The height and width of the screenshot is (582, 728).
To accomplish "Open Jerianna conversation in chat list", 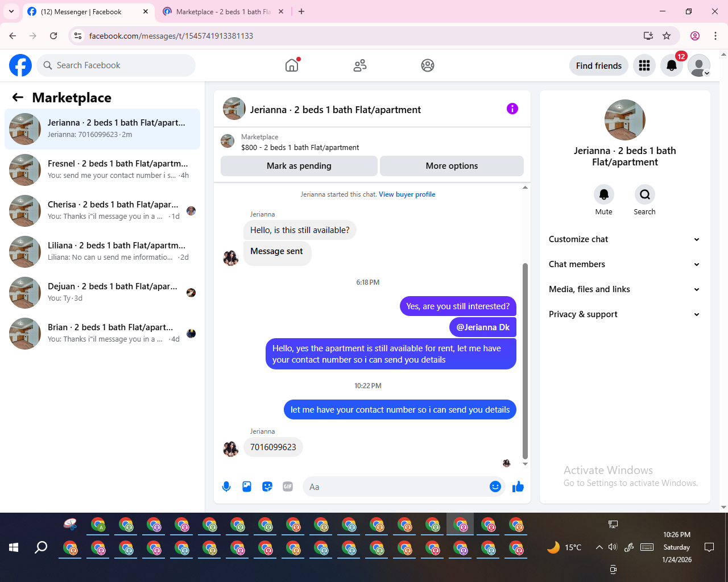I will [102, 129].
